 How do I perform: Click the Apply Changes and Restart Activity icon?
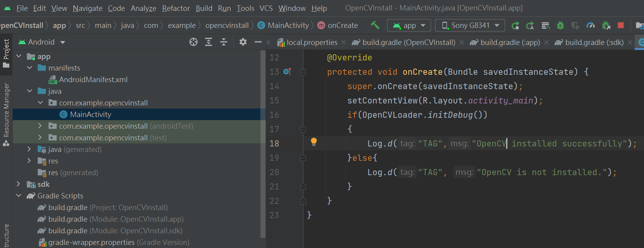tap(515, 26)
